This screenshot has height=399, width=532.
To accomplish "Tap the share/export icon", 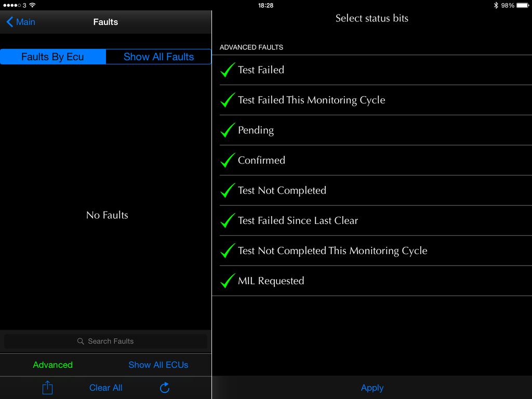I will tap(47, 388).
